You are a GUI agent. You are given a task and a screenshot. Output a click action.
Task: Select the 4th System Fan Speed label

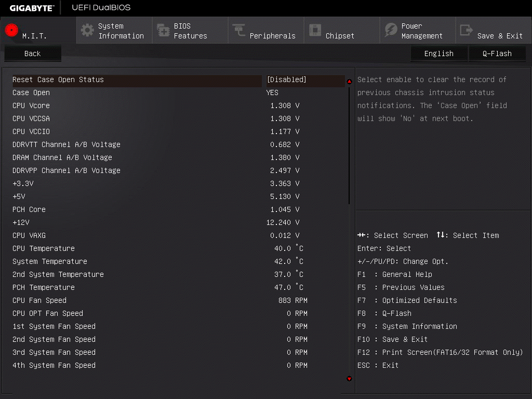pyautogui.click(x=54, y=365)
